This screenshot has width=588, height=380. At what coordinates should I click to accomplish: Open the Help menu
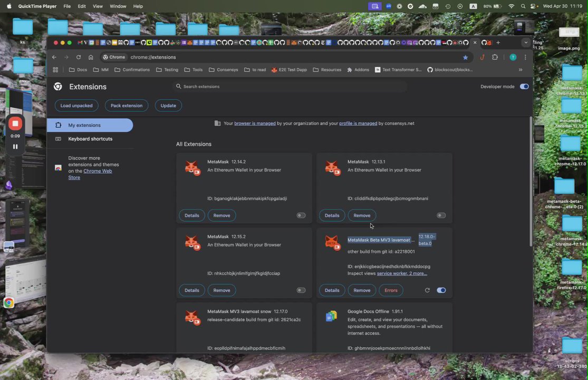138,6
